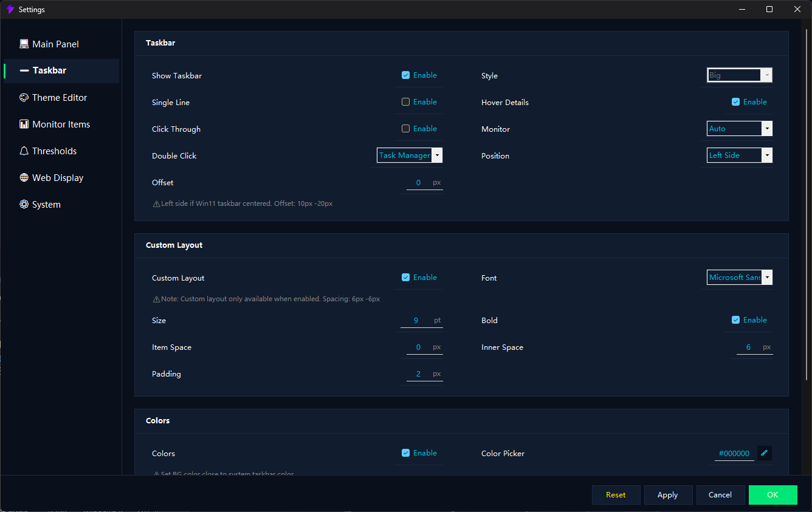Click the Custom Layout section heading
This screenshot has width=812, height=512.
(174, 245)
